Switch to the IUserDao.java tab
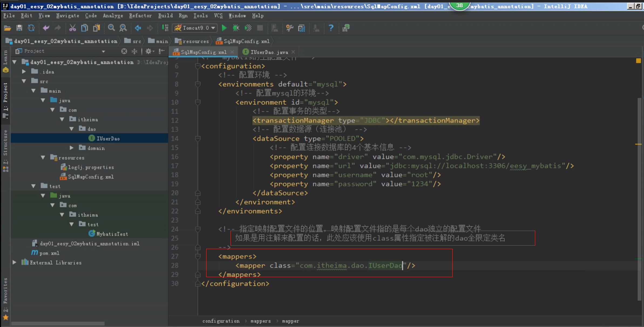The height and width of the screenshot is (327, 644). point(269,52)
